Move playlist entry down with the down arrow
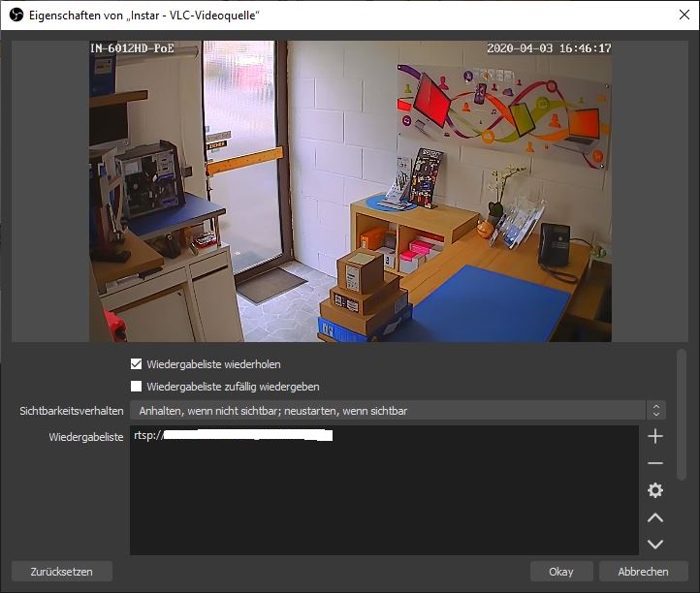This screenshot has width=700, height=593. [x=655, y=545]
